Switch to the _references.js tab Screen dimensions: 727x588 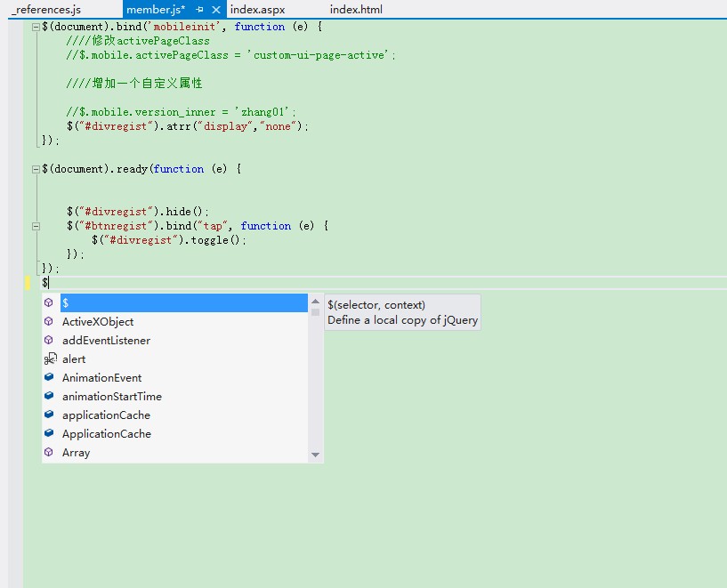46,10
